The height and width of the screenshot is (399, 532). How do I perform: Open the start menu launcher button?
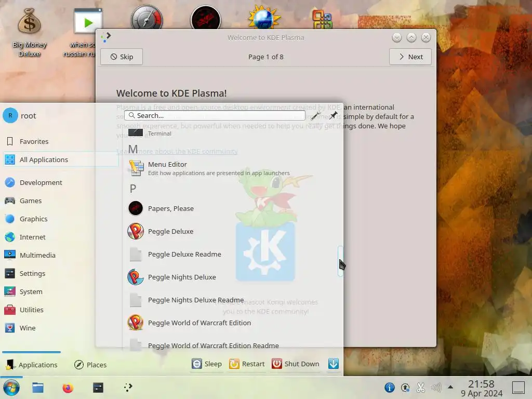click(11, 388)
